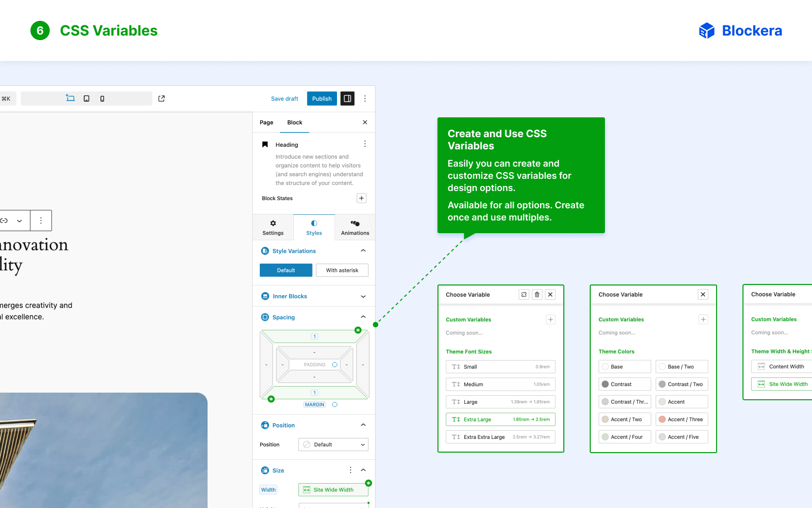
Task: Open Size section options menu
Action: click(350, 470)
